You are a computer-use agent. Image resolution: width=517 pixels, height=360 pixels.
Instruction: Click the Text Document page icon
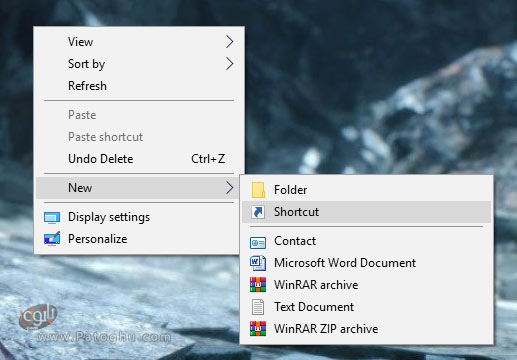click(258, 307)
